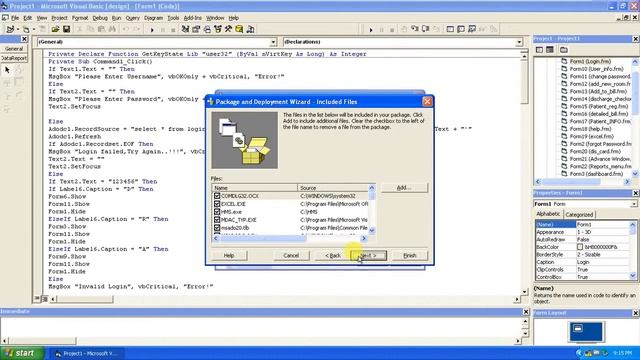Open the Debug menu
Screen dimensions: 640x360
(100, 18)
